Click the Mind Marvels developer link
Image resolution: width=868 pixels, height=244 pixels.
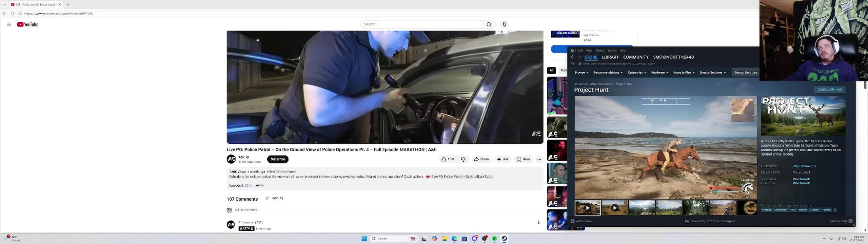801,179
